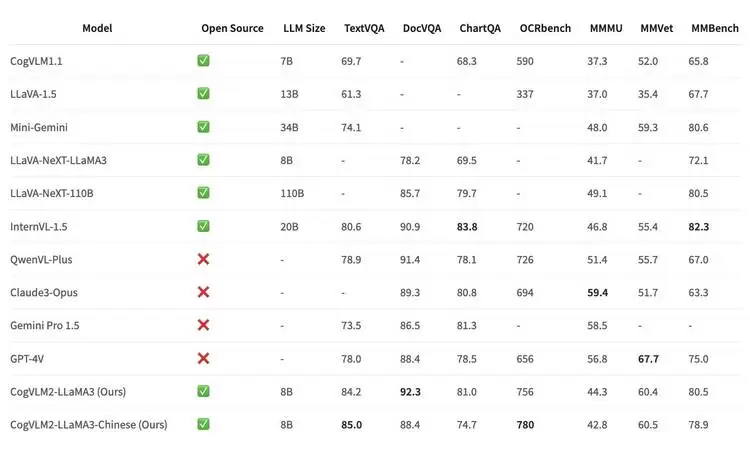Viewport: 750px width, 454px height.
Task: Click the TextVQA column header
Action: pos(361,28)
